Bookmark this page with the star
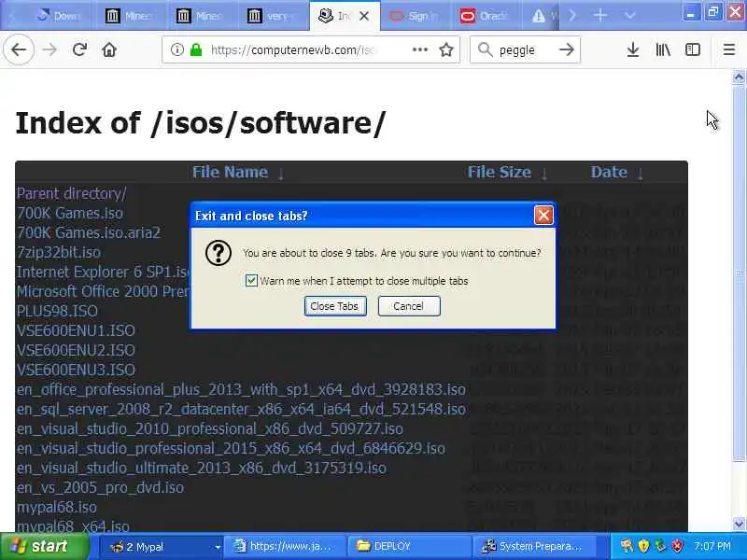This screenshot has height=560, width=747. pyautogui.click(x=446, y=49)
